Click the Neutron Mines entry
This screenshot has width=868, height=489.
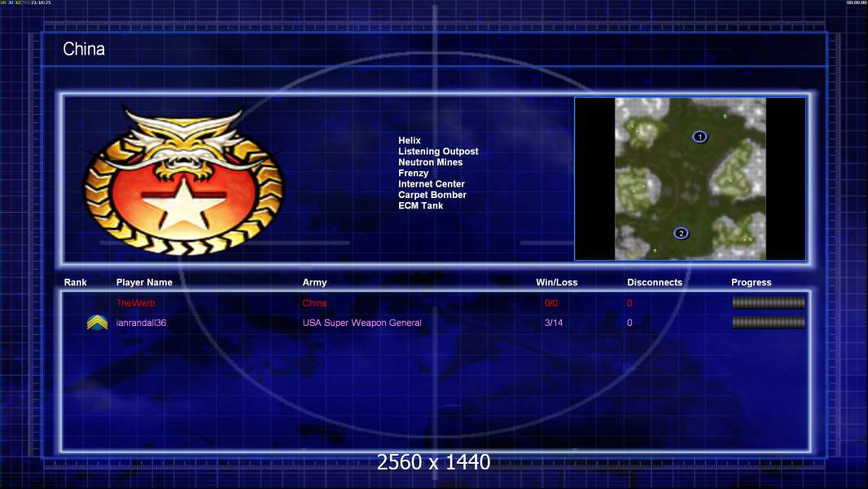pos(431,162)
